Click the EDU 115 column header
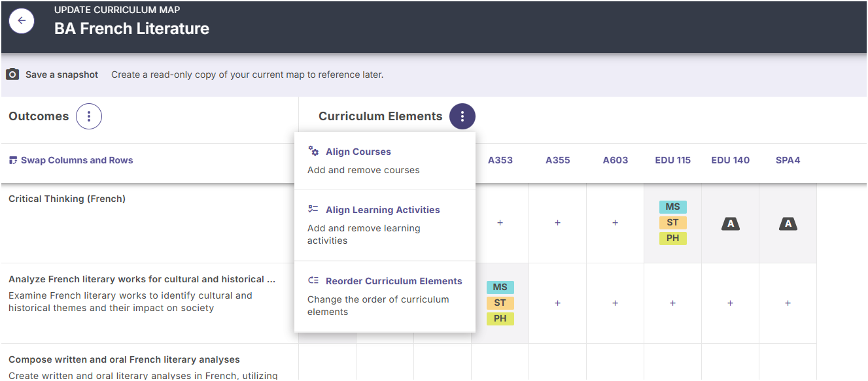The height and width of the screenshot is (381, 868). click(673, 160)
